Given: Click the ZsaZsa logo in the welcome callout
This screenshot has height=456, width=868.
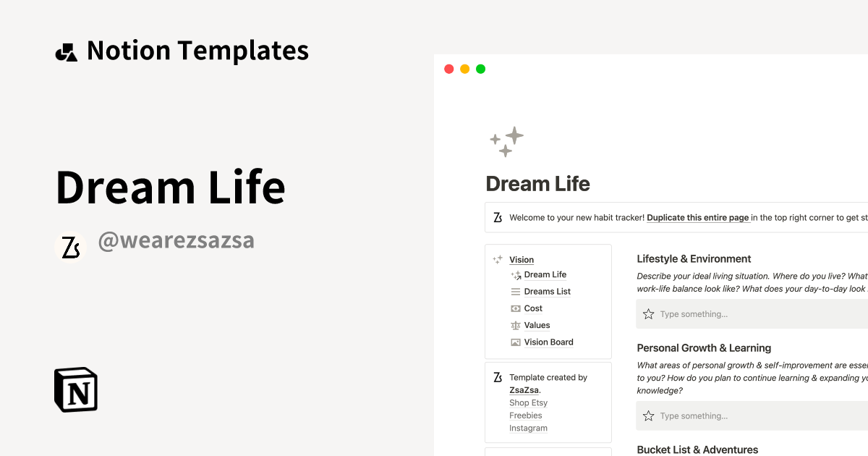Looking at the screenshot, I should (497, 217).
